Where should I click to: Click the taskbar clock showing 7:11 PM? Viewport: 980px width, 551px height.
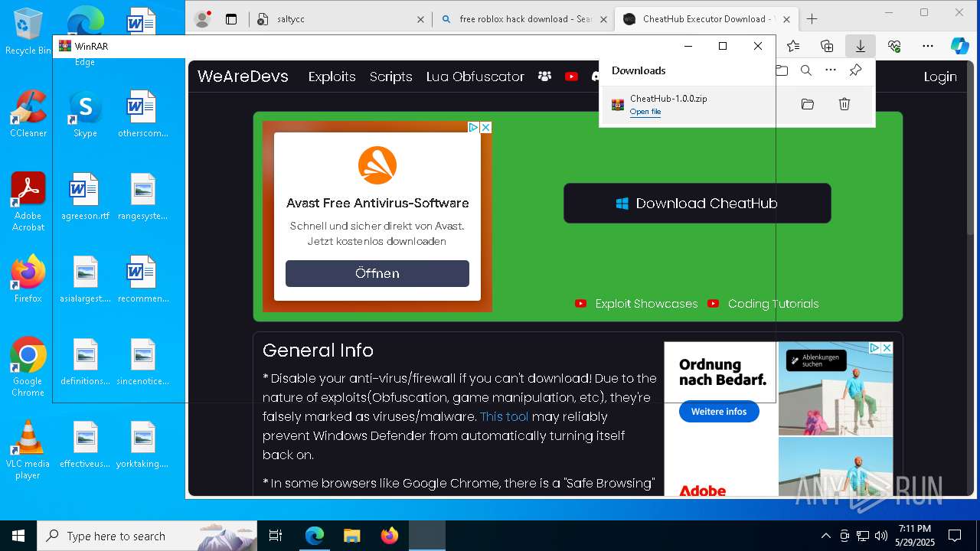click(914, 536)
